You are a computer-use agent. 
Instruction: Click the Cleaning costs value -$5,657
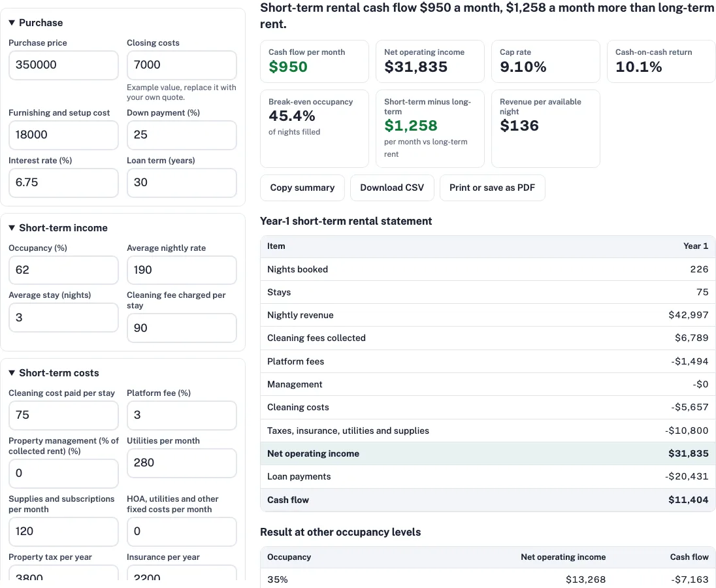[x=689, y=407]
